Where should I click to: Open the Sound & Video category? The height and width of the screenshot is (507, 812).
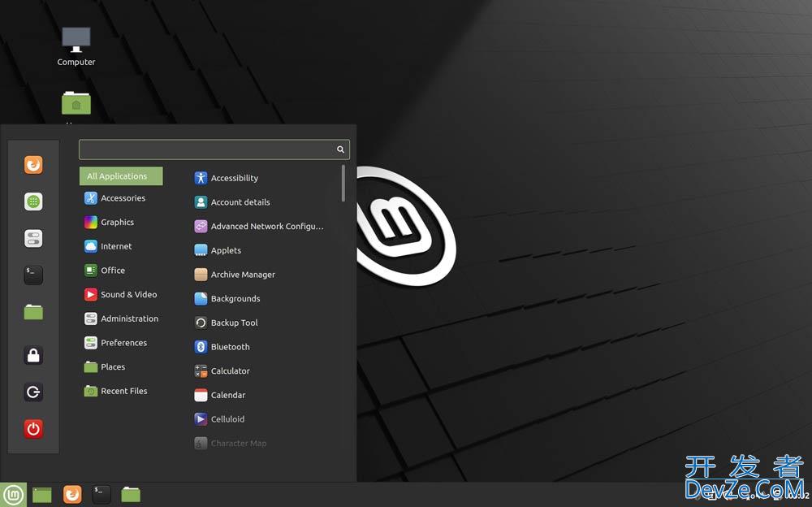click(121, 294)
